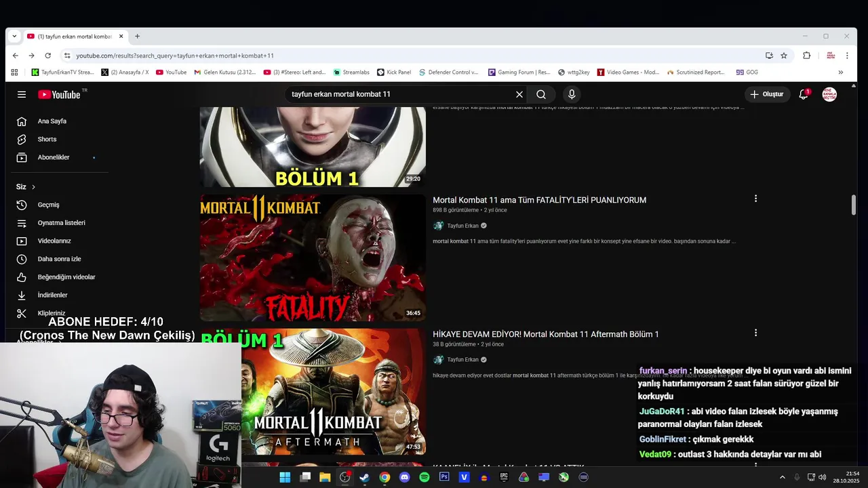The image size is (868, 488).
Task: Open Spotify from taskbar
Action: tap(425, 477)
